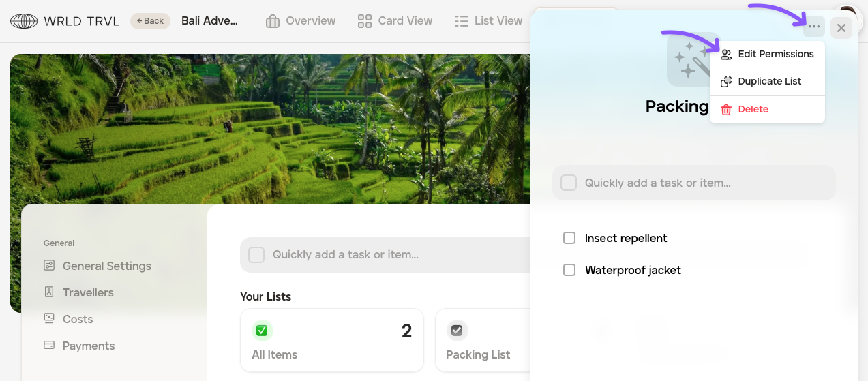Screen dimensions: 868x381
Task: Go back using the Back button
Action: coord(150,21)
